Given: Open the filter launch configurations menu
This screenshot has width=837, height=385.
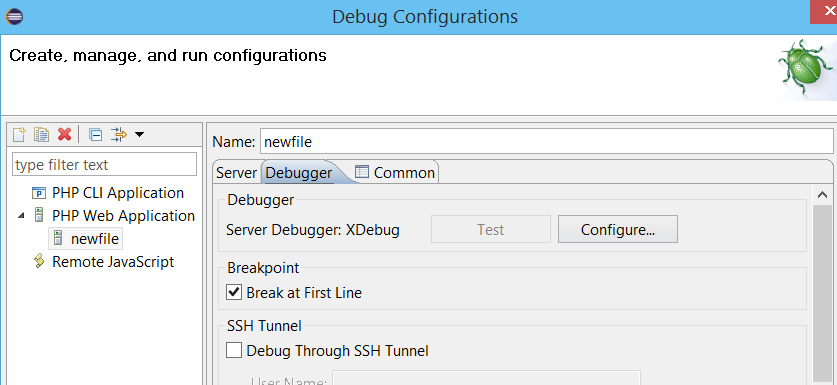Looking at the screenshot, I should (x=139, y=135).
